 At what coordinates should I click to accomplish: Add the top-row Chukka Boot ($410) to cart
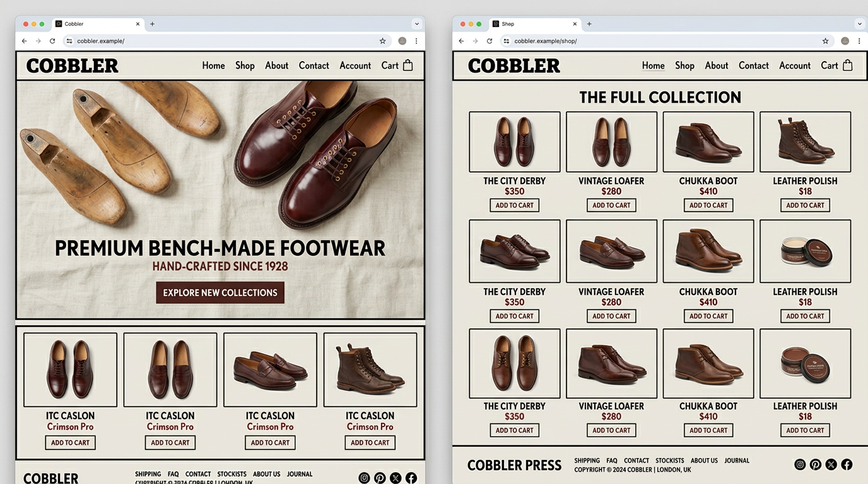(x=708, y=205)
